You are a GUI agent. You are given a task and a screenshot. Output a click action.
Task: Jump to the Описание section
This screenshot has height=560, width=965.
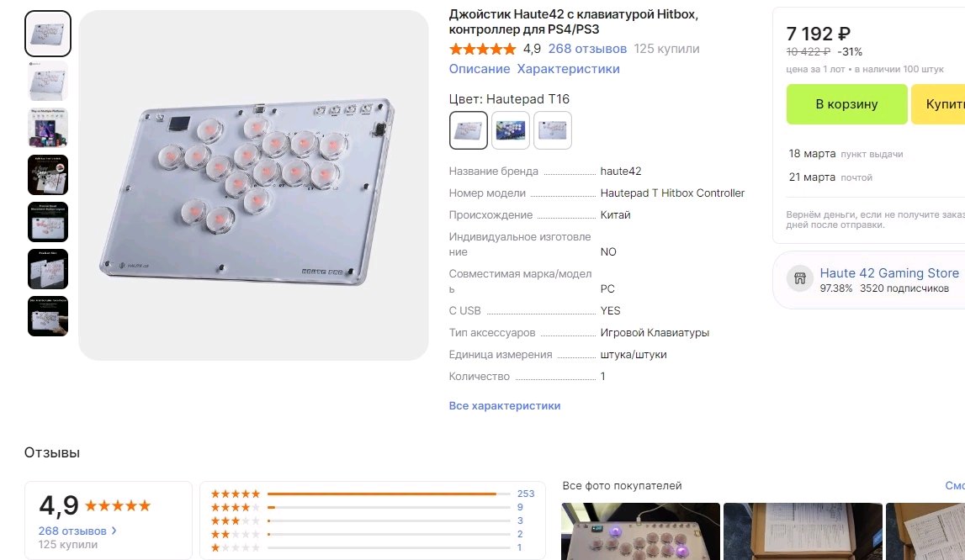tap(480, 69)
